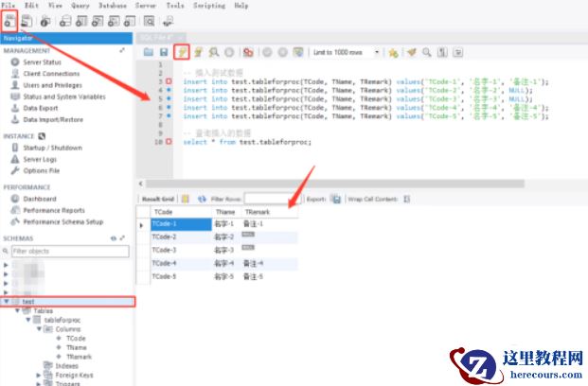This screenshot has width=588, height=386.
Task: Toggle word wrapping in the editor
Action: (458, 52)
